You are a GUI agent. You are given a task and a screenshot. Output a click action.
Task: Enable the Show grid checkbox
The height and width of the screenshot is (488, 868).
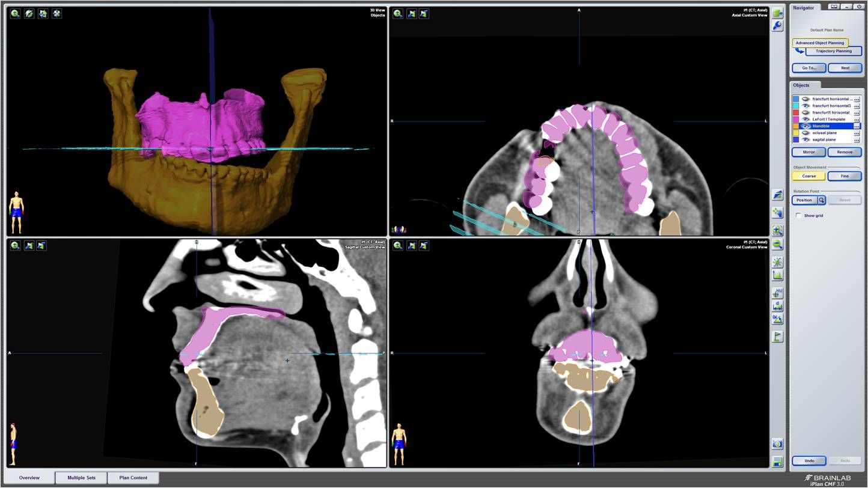tap(798, 215)
